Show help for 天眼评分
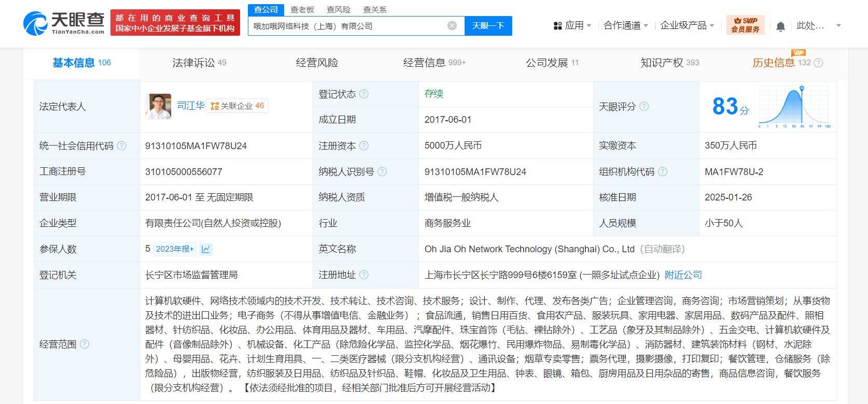The height and width of the screenshot is (404, 868). pos(644,106)
